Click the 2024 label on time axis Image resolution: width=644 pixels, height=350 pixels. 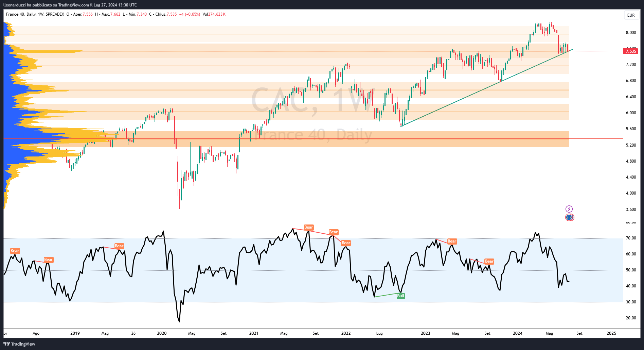(518, 333)
